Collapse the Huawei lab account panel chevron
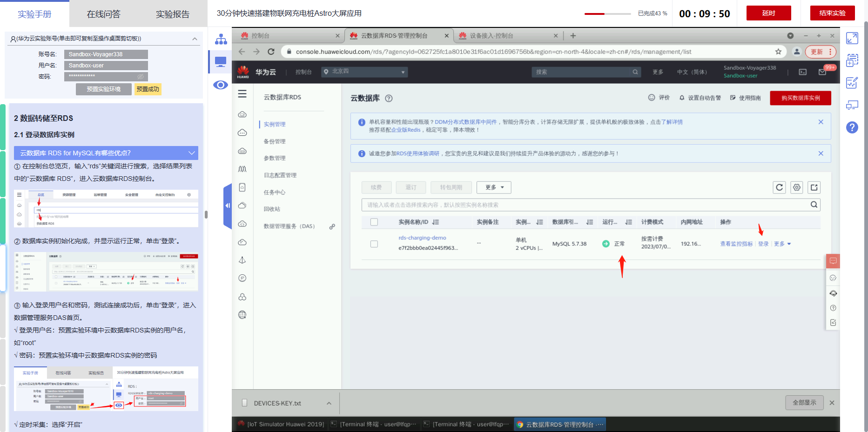Screen dimensions: 868x432 coord(195,39)
